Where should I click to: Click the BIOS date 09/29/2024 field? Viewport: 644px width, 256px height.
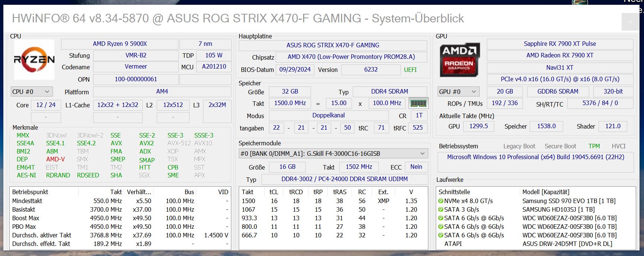(x=295, y=70)
